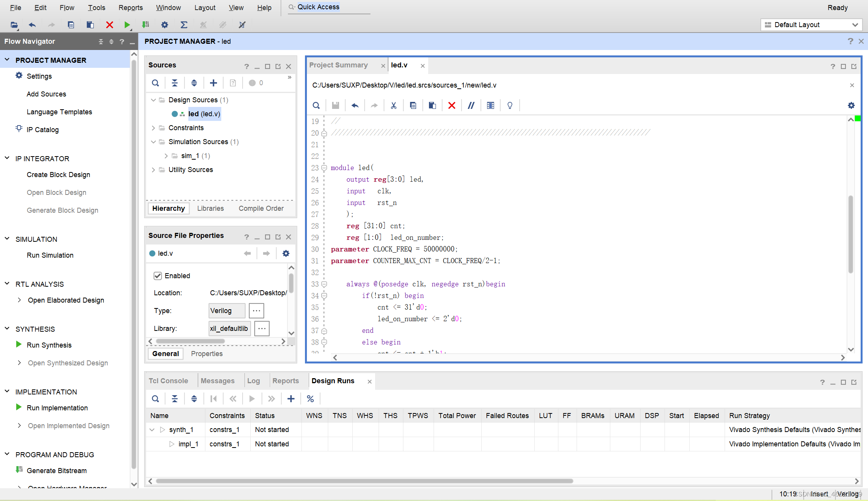Click Run Simulation in Flow Navigator
Viewport: 868px width, 501px height.
pyautogui.click(x=50, y=255)
